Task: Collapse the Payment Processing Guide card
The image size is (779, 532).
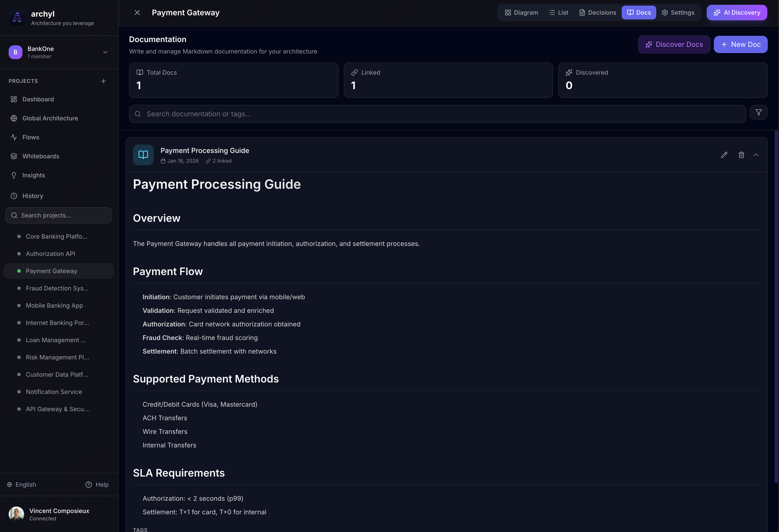Action: pos(756,155)
